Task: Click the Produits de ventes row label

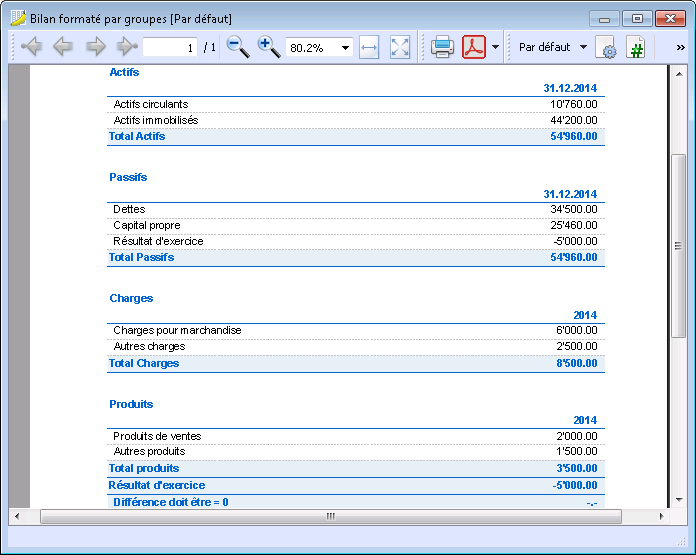Action: coord(157,436)
